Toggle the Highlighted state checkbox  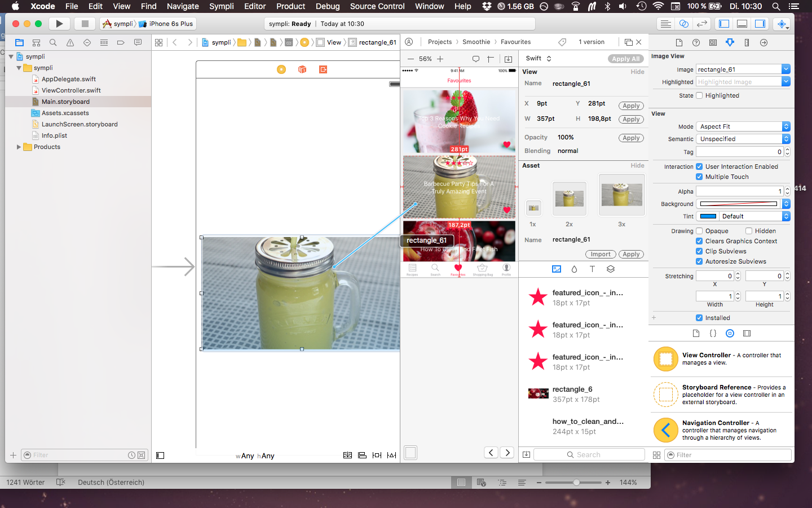[699, 95]
